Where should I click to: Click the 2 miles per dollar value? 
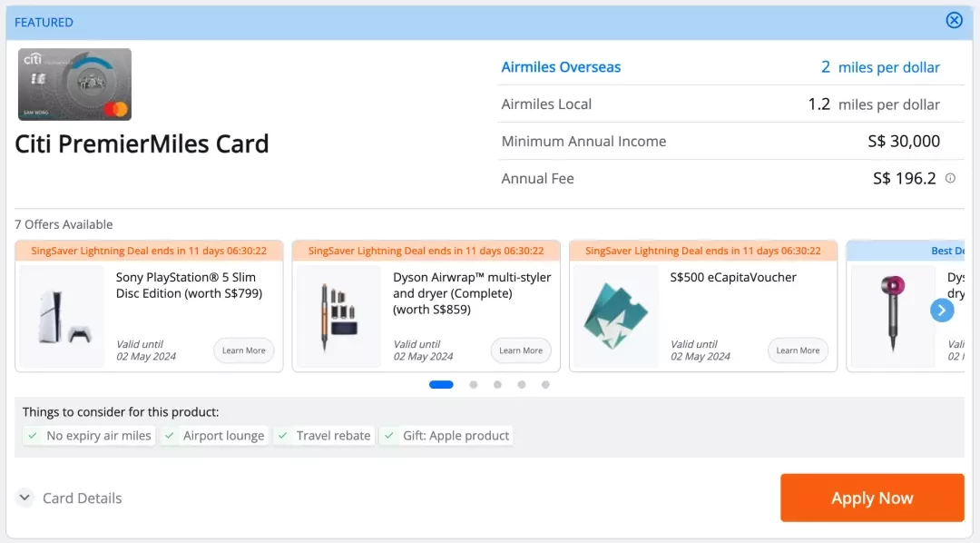tap(880, 67)
